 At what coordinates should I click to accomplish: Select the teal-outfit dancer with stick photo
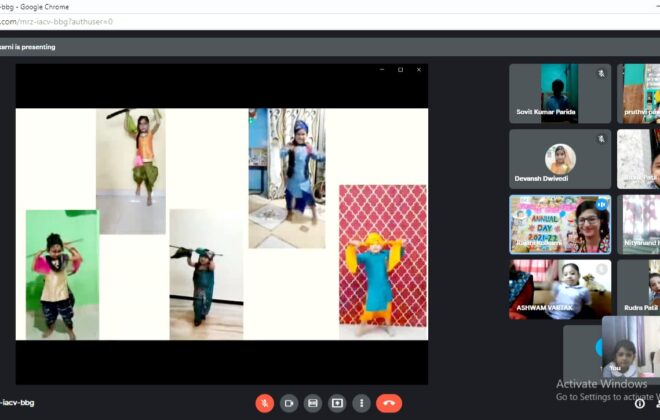[206, 274]
